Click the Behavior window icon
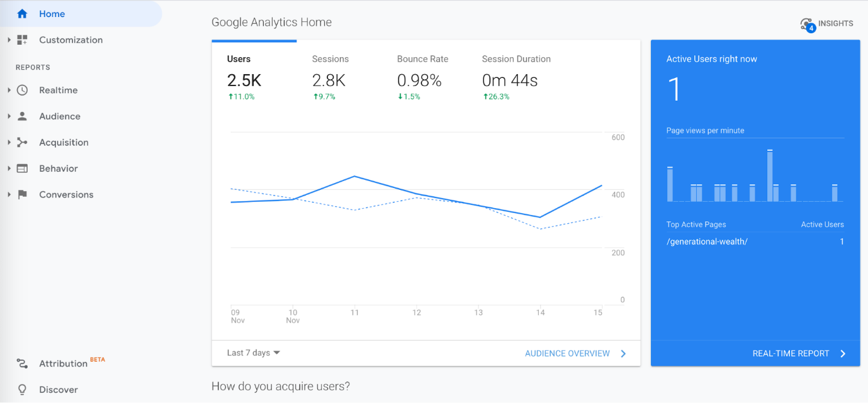This screenshot has height=403, width=868. [x=22, y=168]
